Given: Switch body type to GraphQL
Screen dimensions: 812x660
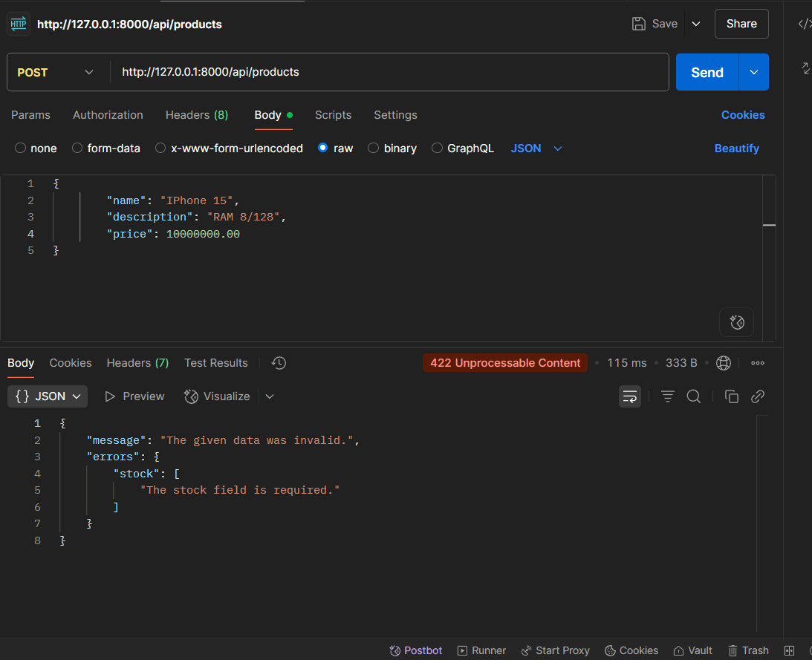Looking at the screenshot, I should [x=436, y=148].
